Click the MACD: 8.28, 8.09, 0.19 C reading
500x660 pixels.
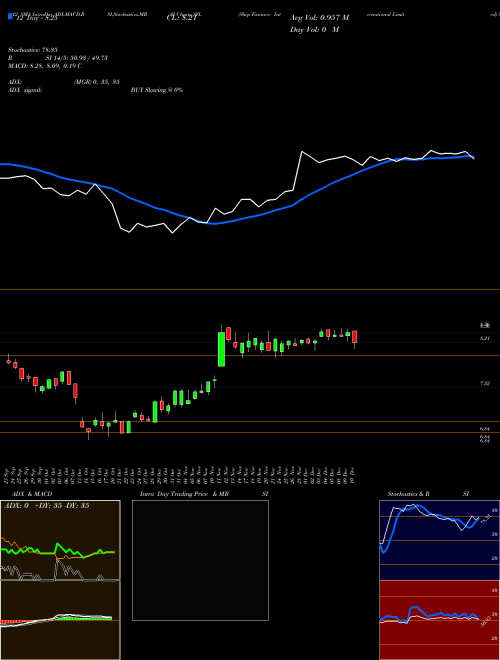coord(45,66)
